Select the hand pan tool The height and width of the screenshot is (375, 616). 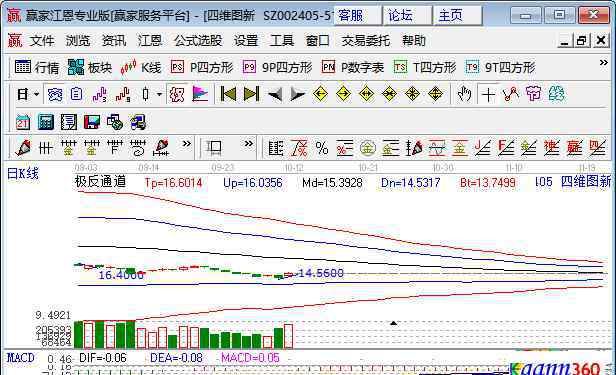pyautogui.click(x=464, y=94)
